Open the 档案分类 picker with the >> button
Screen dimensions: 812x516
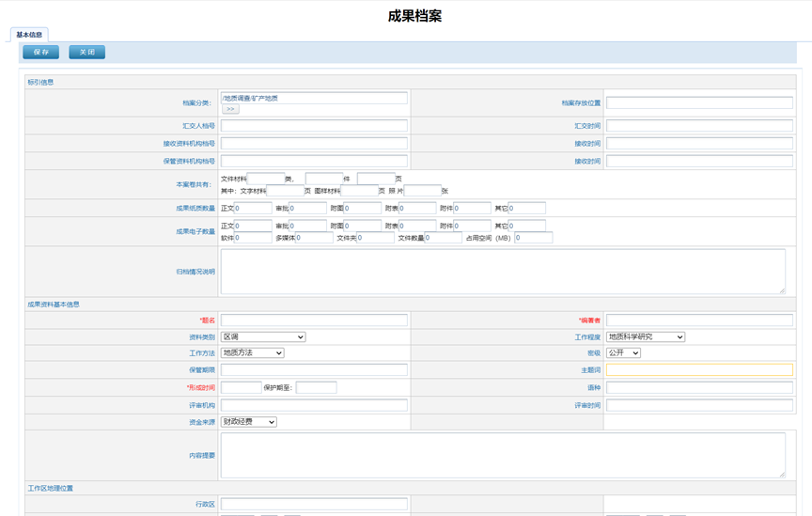(230, 109)
